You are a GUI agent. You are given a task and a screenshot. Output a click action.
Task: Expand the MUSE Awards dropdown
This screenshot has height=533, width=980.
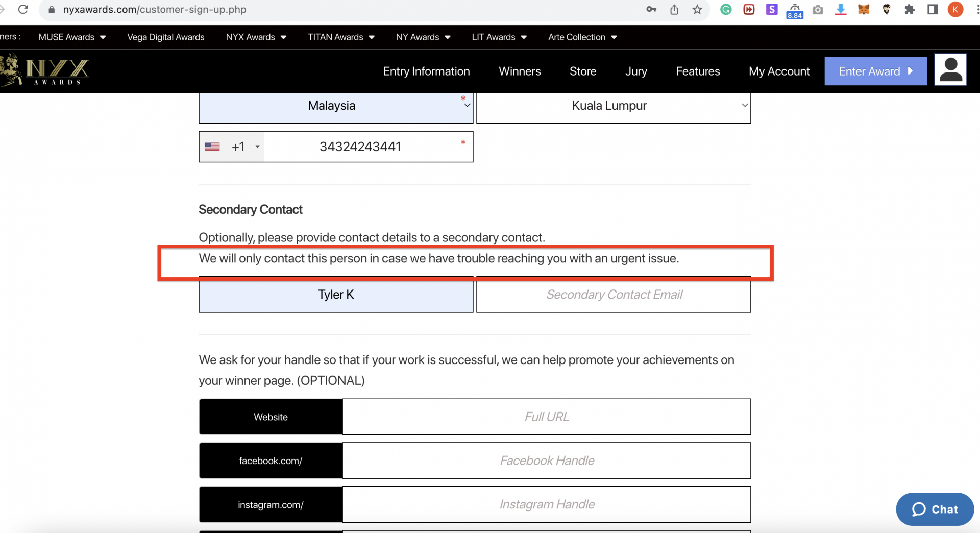72,37
